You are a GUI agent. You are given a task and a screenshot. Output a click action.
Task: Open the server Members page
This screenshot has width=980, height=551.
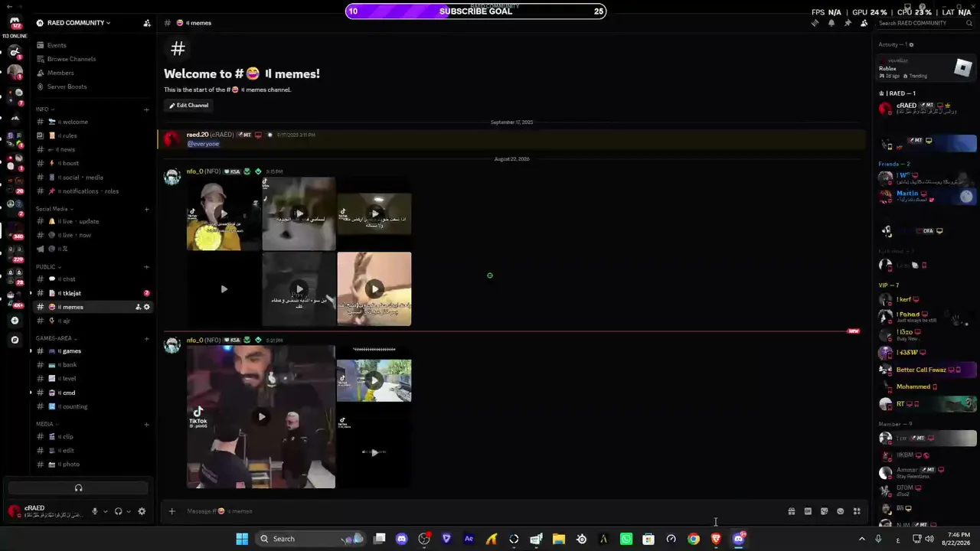point(60,73)
